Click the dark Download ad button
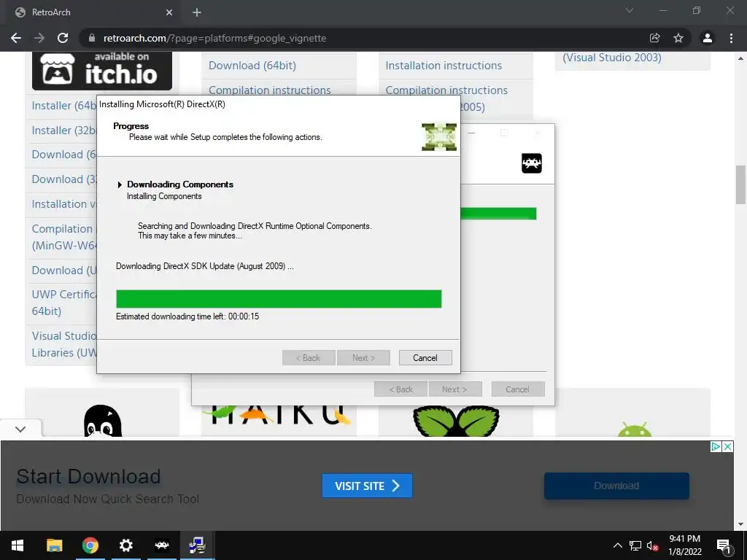The width and height of the screenshot is (747, 560). pos(616,486)
